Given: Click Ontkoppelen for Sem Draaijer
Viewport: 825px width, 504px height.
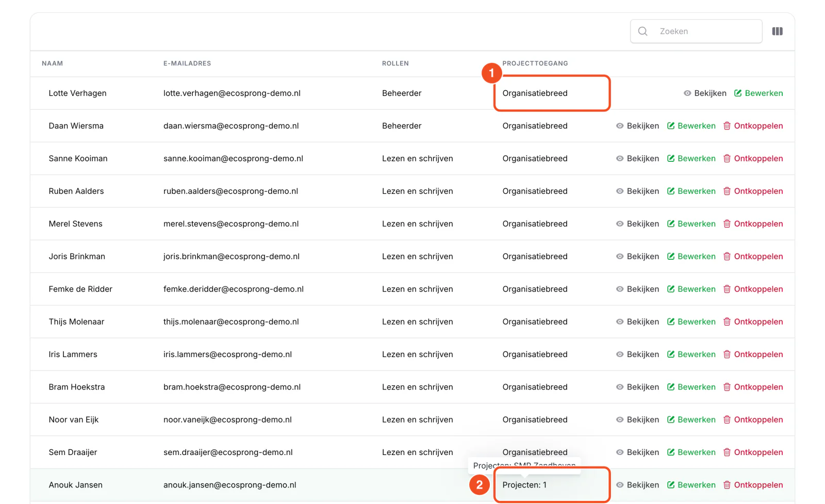Looking at the screenshot, I should 753,452.
